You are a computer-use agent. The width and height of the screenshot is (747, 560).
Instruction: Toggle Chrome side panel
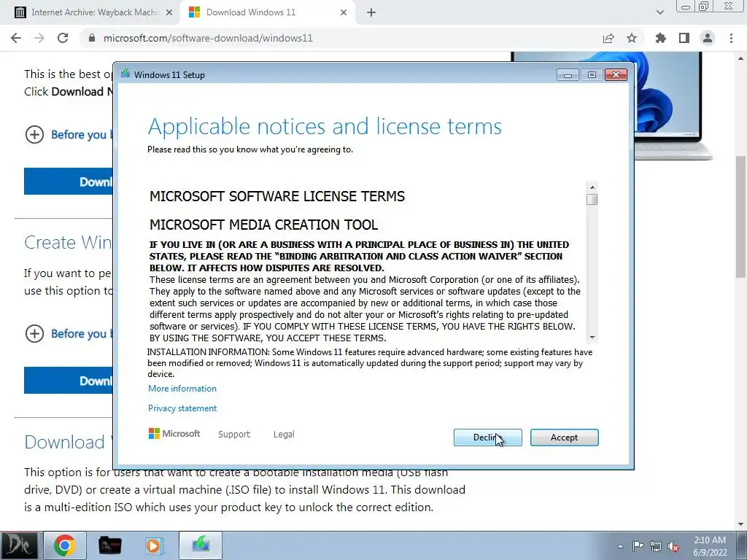684,38
